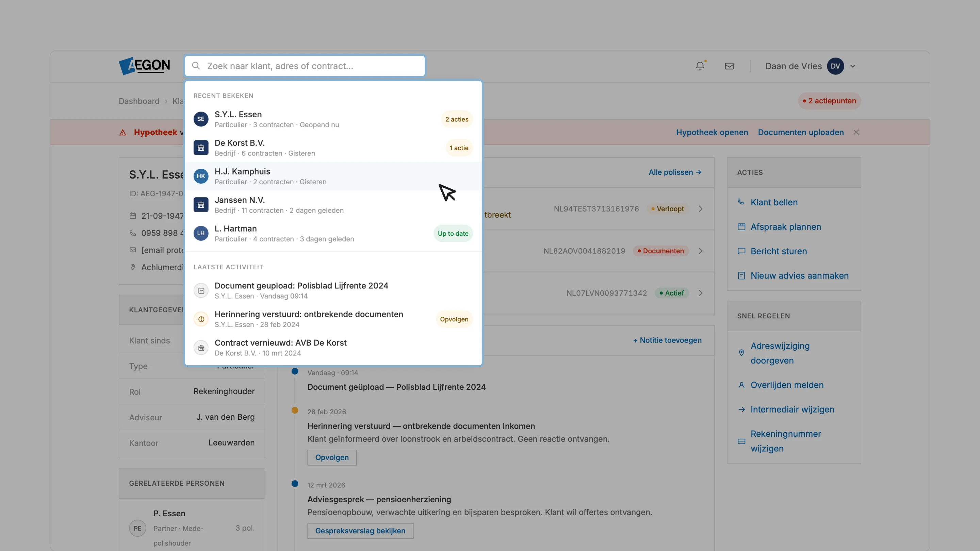Go to Dashboard breadcrumb
Screen dimensions: 980x551
(x=139, y=101)
